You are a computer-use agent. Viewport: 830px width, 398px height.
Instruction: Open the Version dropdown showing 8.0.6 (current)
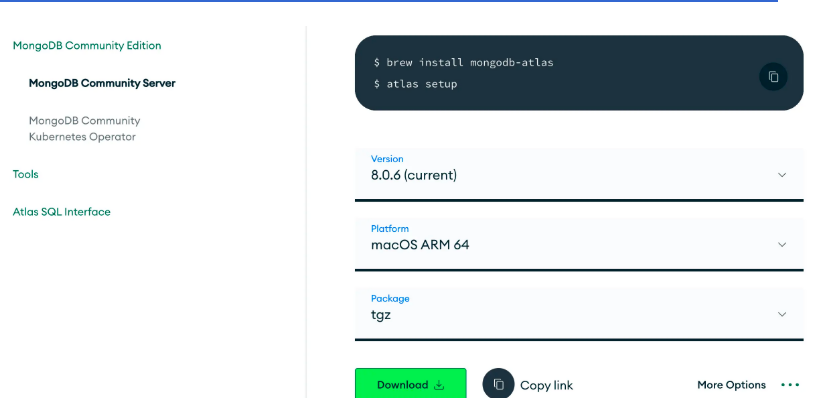click(x=579, y=175)
